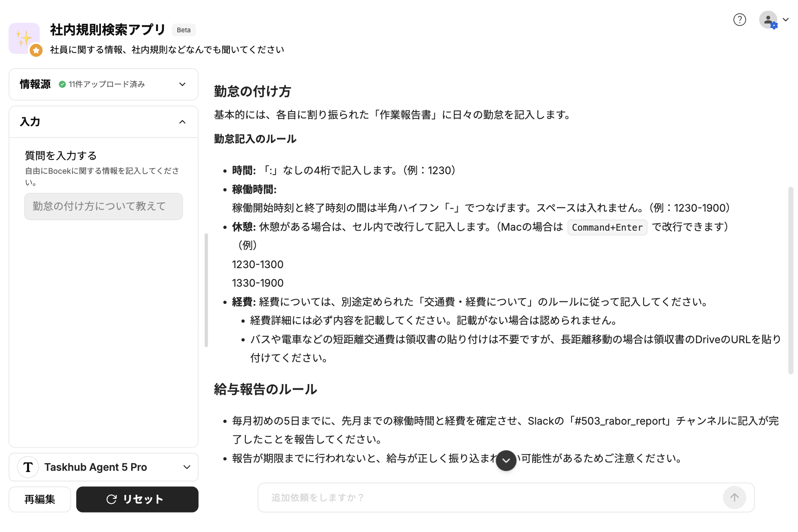Image resolution: width=798 pixels, height=532 pixels.
Task: Click the 再編集 button
Action: pyautogui.click(x=40, y=499)
